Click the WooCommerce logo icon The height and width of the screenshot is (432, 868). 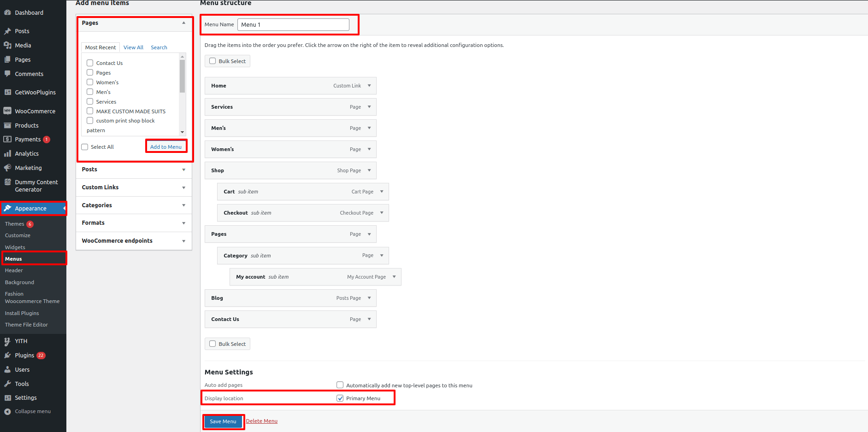(x=7, y=111)
